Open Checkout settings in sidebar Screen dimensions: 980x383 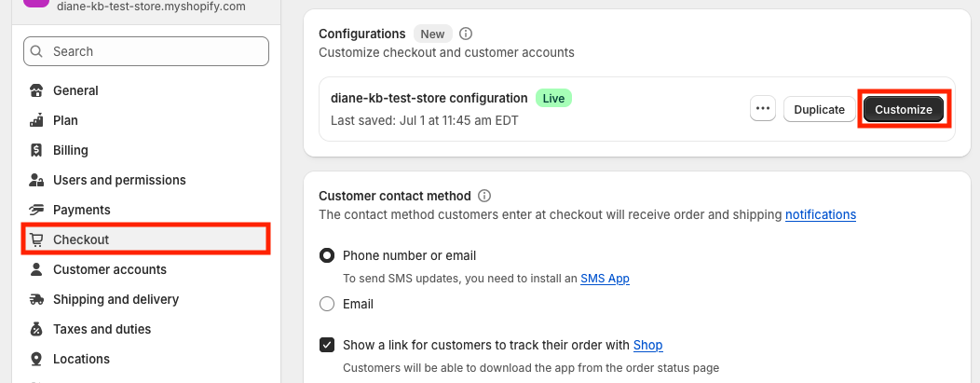tap(81, 239)
